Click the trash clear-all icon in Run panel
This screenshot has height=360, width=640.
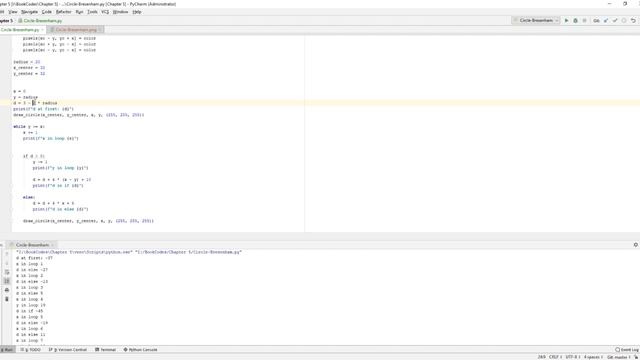[7, 299]
